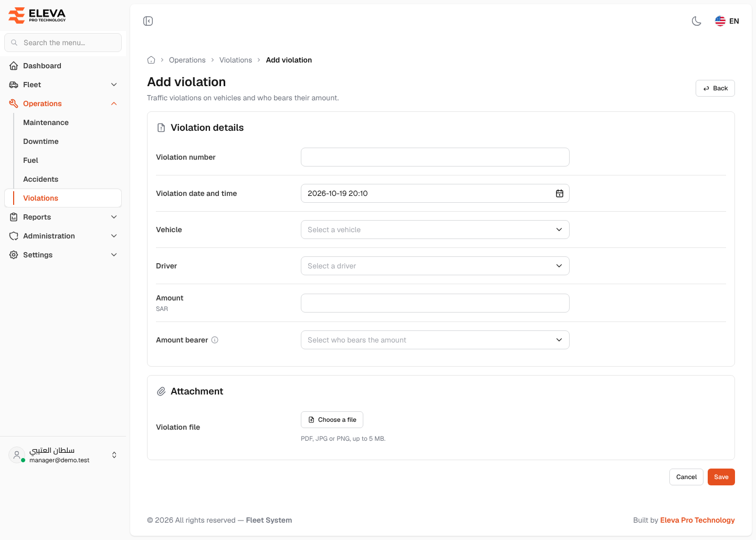Cancel the violation form
This screenshot has height=540, width=756.
coord(686,477)
